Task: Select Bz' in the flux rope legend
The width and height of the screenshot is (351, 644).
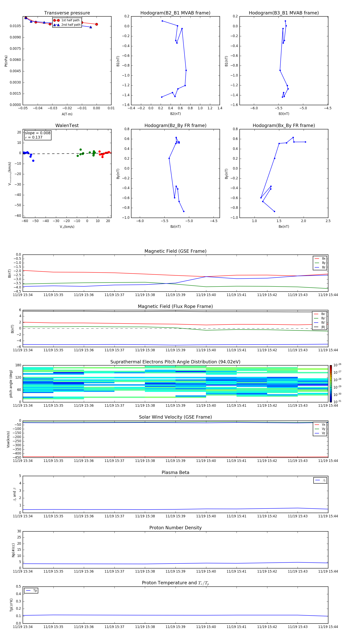Action: point(320,323)
